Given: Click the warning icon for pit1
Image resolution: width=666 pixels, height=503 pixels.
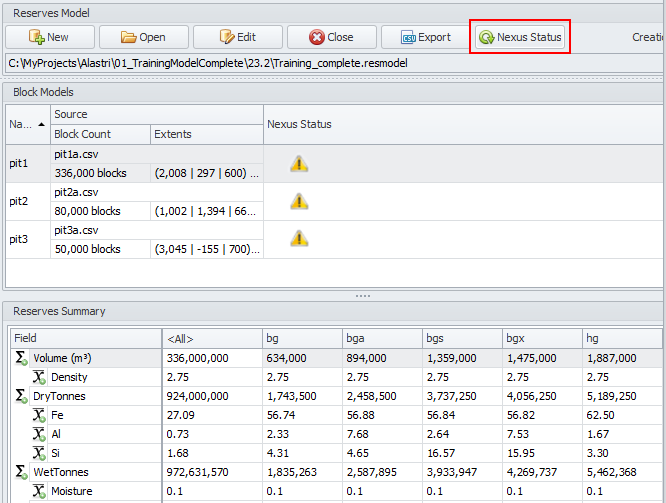Looking at the screenshot, I should pyautogui.click(x=299, y=164).
